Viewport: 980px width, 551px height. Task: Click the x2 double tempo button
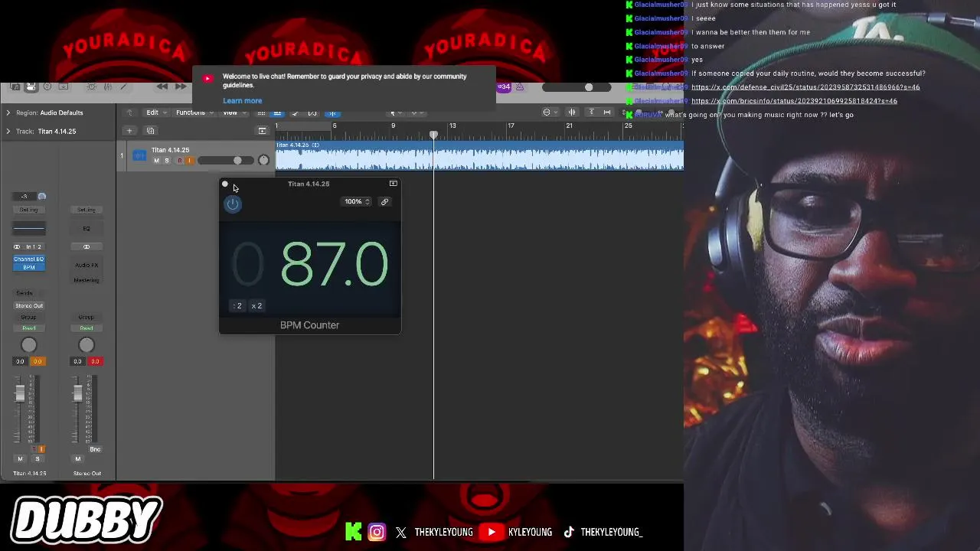[x=256, y=306]
